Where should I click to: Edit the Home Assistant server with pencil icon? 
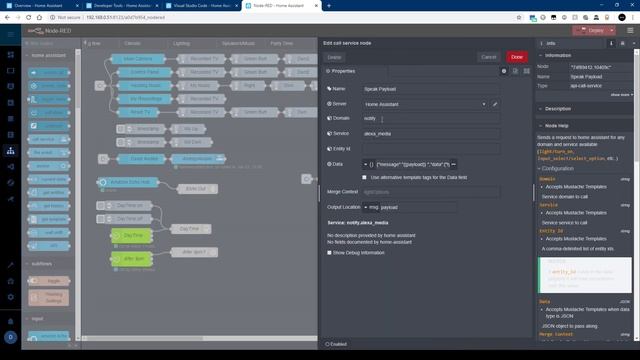[x=495, y=104]
